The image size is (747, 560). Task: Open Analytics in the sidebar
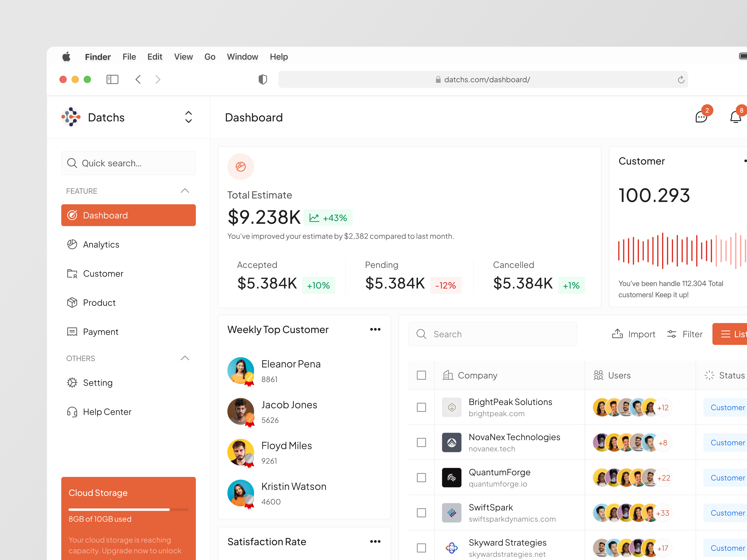click(101, 244)
